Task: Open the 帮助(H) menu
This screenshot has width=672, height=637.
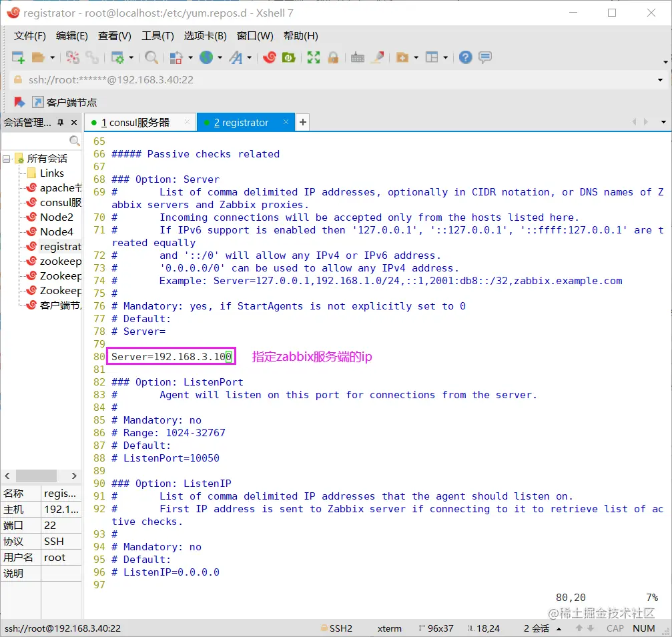Action: point(301,35)
